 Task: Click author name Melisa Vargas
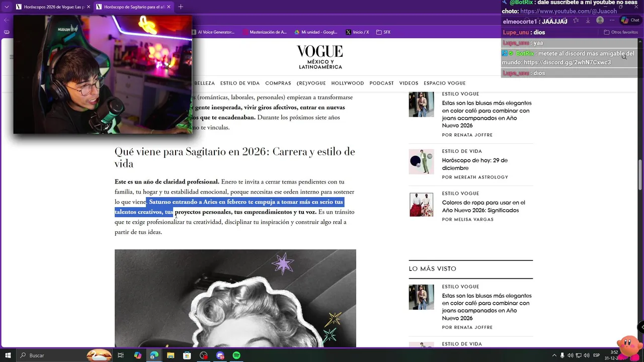coord(474,219)
